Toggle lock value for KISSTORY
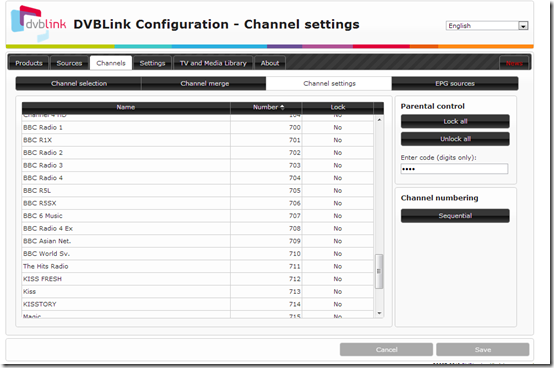This screenshot has height=368, width=554. [338, 304]
